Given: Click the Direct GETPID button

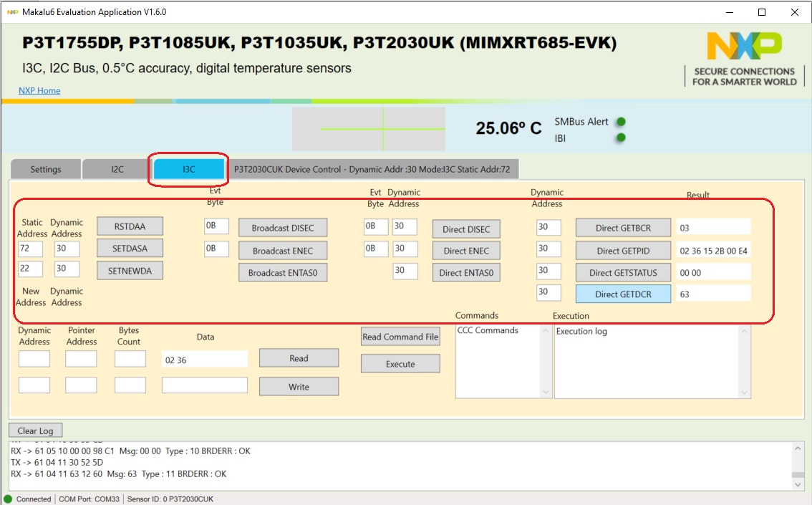Looking at the screenshot, I should [623, 250].
